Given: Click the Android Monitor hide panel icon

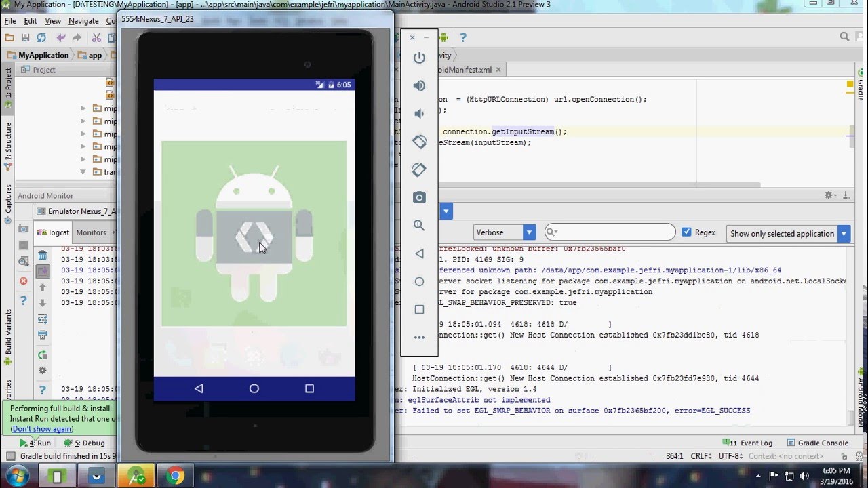Looking at the screenshot, I should tap(846, 195).
